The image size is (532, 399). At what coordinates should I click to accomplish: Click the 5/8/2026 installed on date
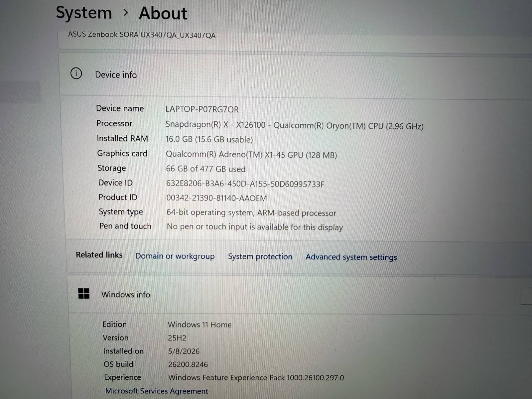pos(184,351)
